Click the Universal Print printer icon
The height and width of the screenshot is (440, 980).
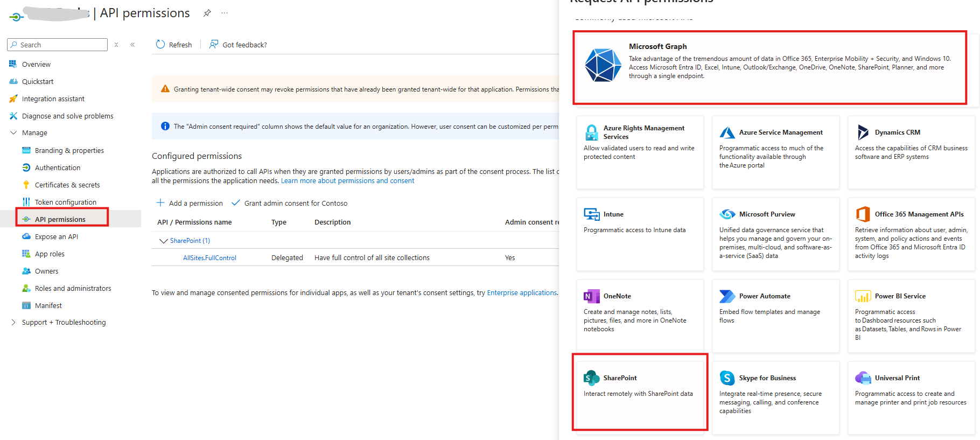(863, 378)
